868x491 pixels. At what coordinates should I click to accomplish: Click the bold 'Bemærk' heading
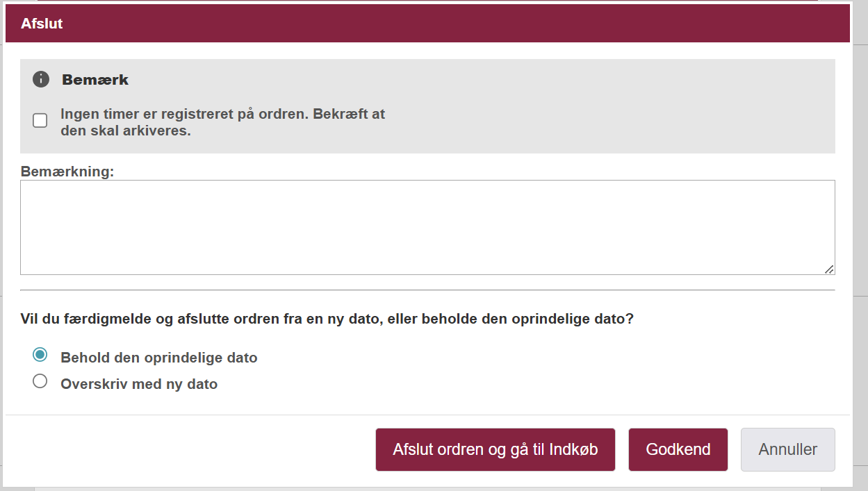(x=95, y=80)
